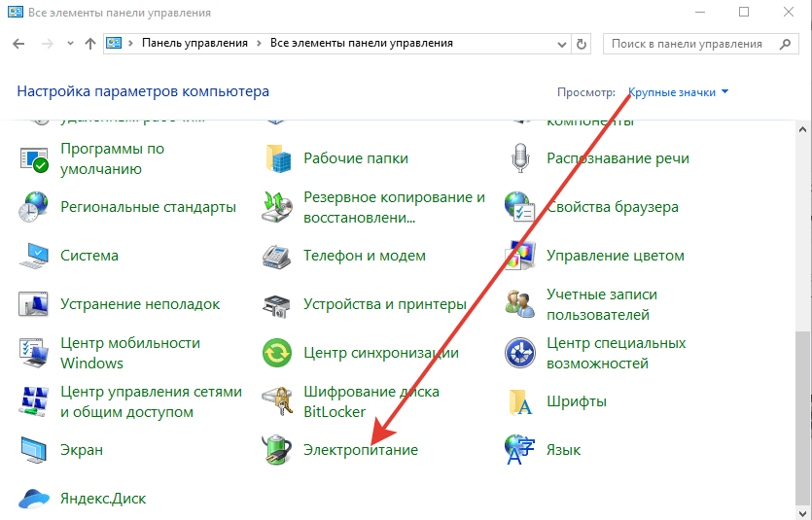Expand chevron before 'Панель управления' breadcrumb
The image size is (812, 520).
[131, 44]
